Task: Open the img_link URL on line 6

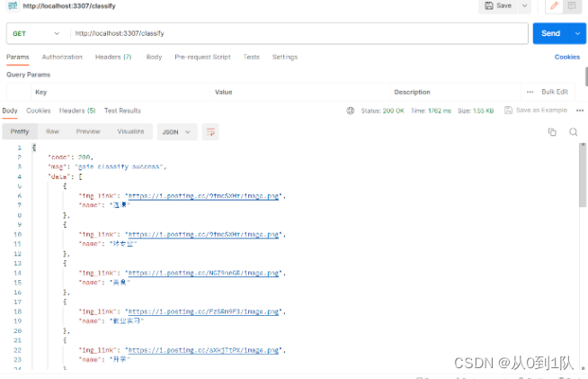Action: tap(203, 196)
